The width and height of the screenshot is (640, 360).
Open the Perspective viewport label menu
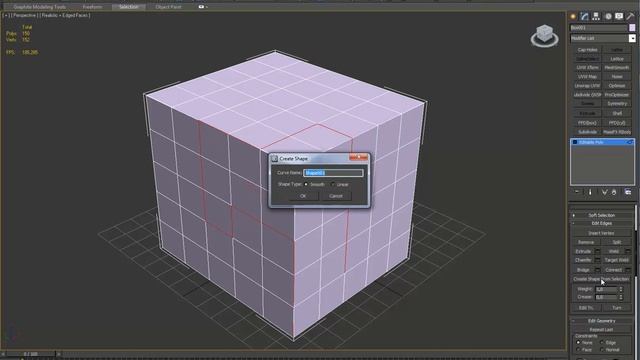(24, 16)
